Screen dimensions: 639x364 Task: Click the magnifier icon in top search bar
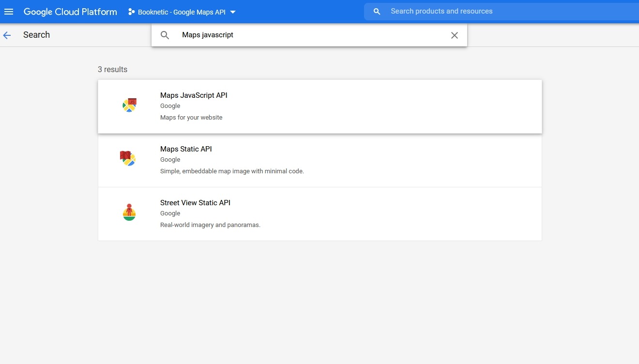377,12
